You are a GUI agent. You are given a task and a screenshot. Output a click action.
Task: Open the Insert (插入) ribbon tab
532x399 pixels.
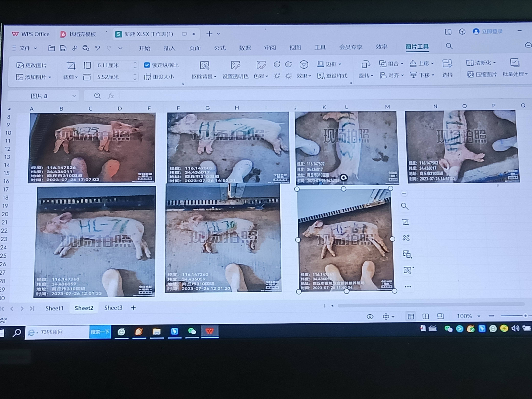tap(170, 48)
